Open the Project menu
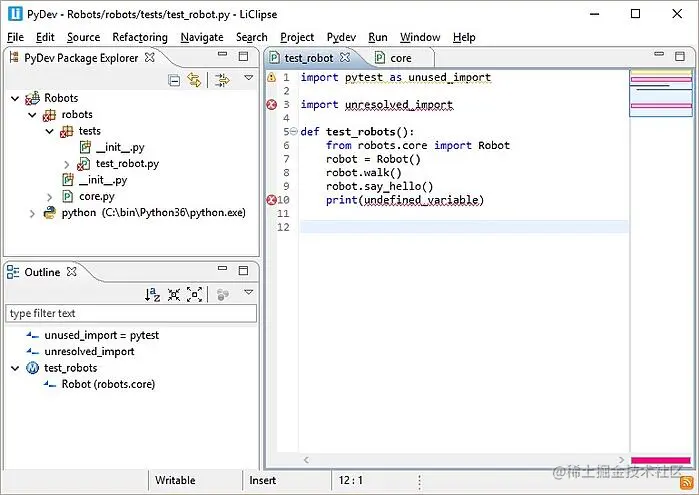699x495 pixels. click(x=297, y=37)
